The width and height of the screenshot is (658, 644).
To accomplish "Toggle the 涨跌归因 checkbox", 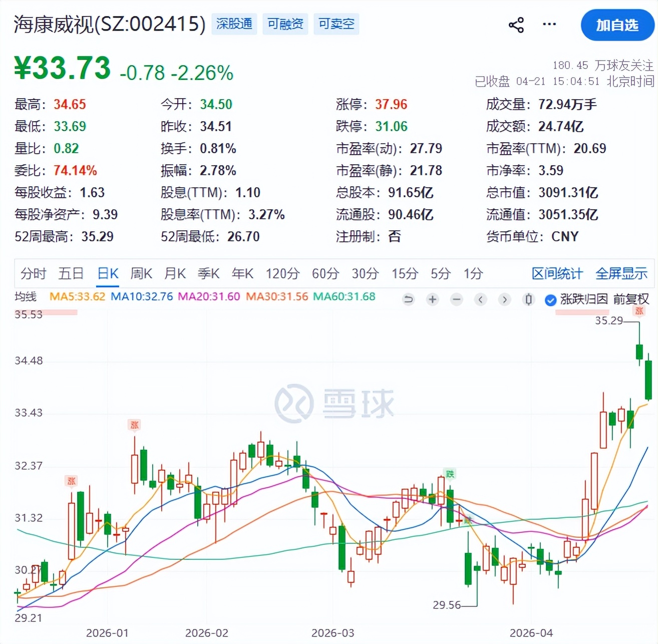I will click(550, 300).
